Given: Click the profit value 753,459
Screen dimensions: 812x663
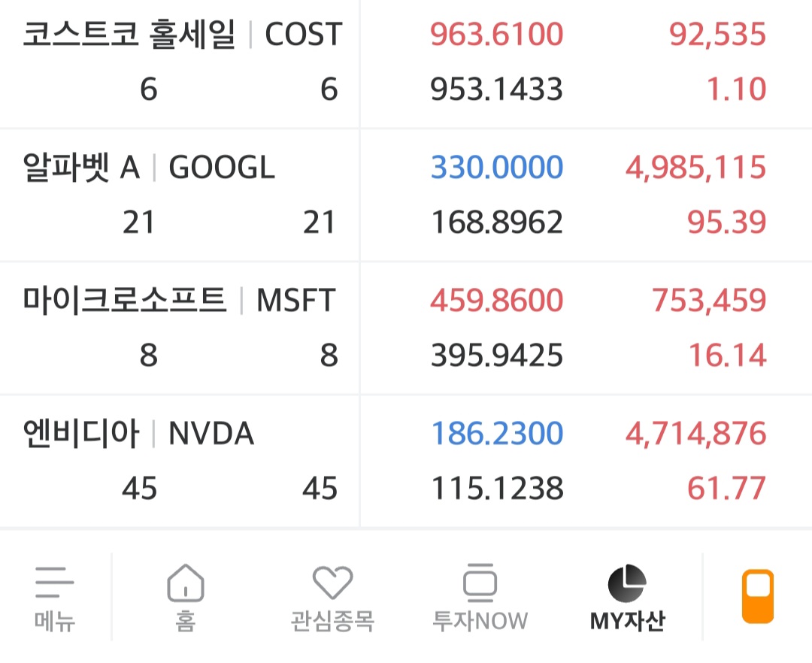Looking at the screenshot, I should click(708, 301).
